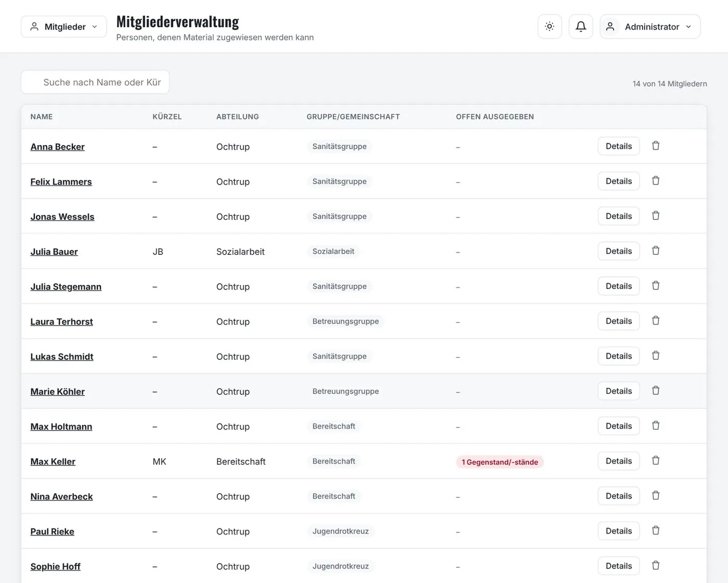Image resolution: width=728 pixels, height=583 pixels.
Task: Click Details button for Marie Köhler
Action: click(619, 391)
